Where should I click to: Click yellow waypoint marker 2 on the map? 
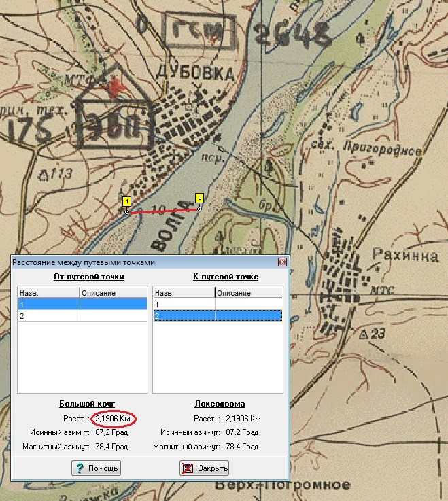point(199,198)
